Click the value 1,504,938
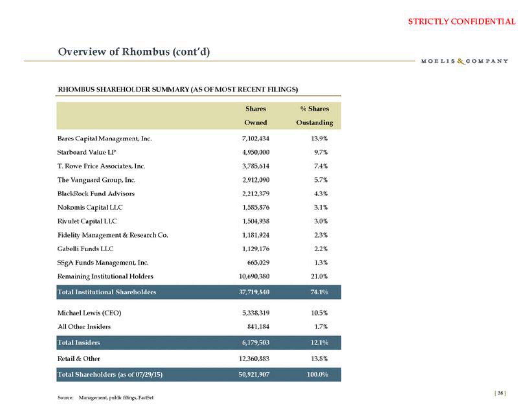532x411 pixels. (x=256, y=221)
